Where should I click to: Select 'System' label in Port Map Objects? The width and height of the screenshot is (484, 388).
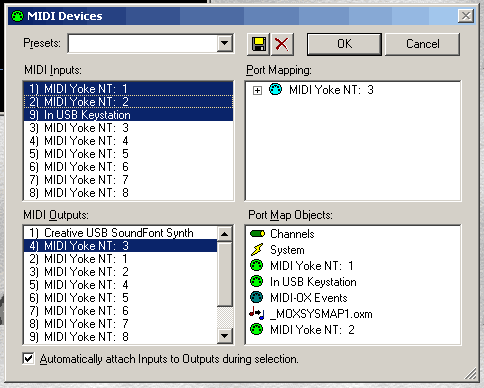287,250
